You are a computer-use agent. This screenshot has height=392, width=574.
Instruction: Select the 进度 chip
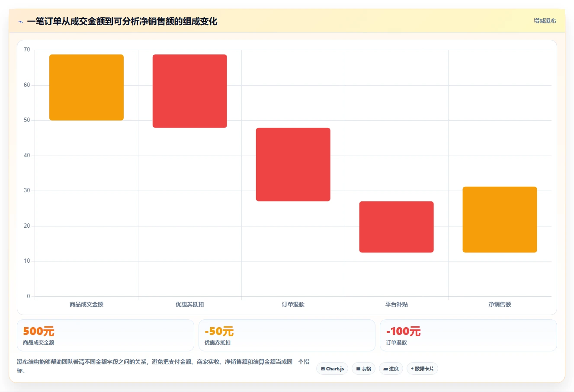point(391,369)
